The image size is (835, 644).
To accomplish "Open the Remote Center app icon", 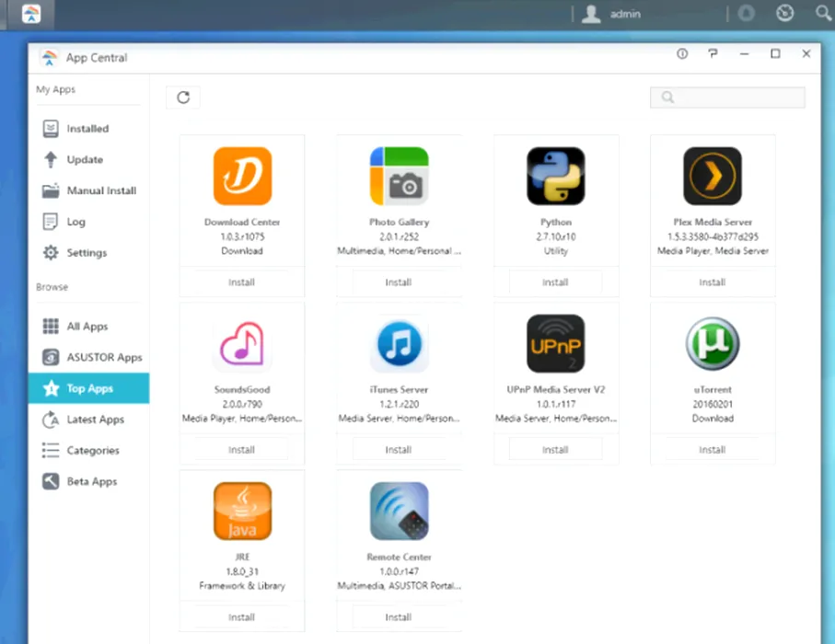I will (x=399, y=511).
